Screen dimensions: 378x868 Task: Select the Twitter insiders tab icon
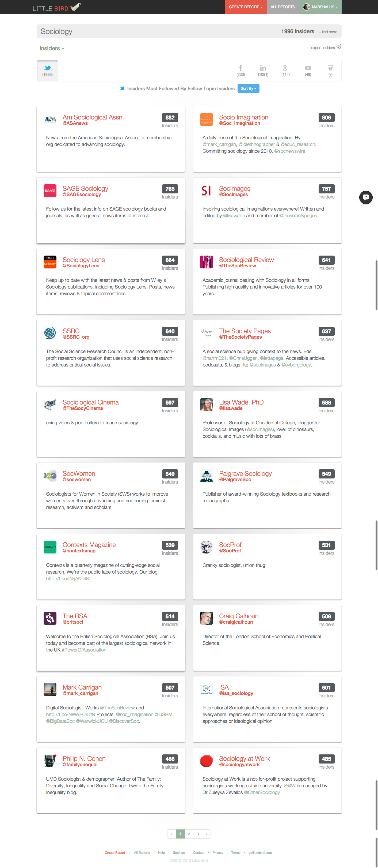point(47,68)
